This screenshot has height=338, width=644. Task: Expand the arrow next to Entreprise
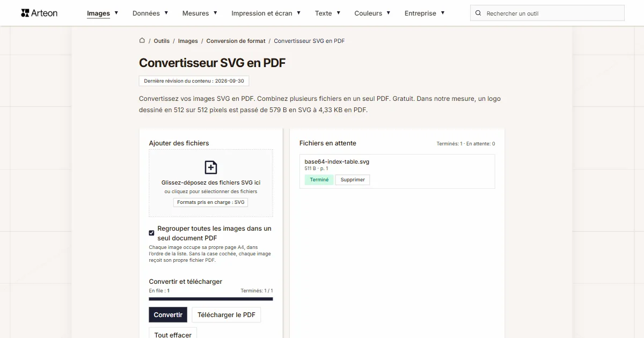click(443, 13)
